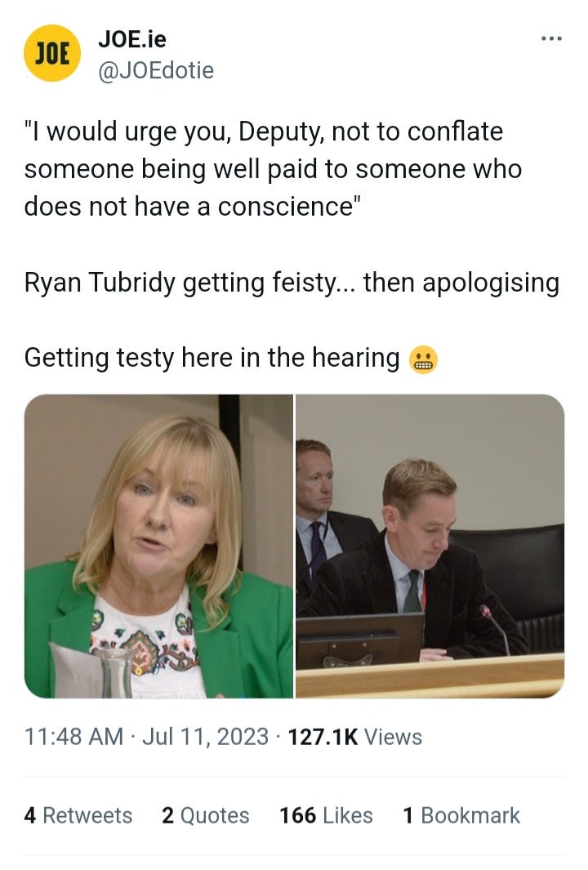The width and height of the screenshot is (588, 870).
Task: Open the 1 Bookmark count
Action: point(461,815)
